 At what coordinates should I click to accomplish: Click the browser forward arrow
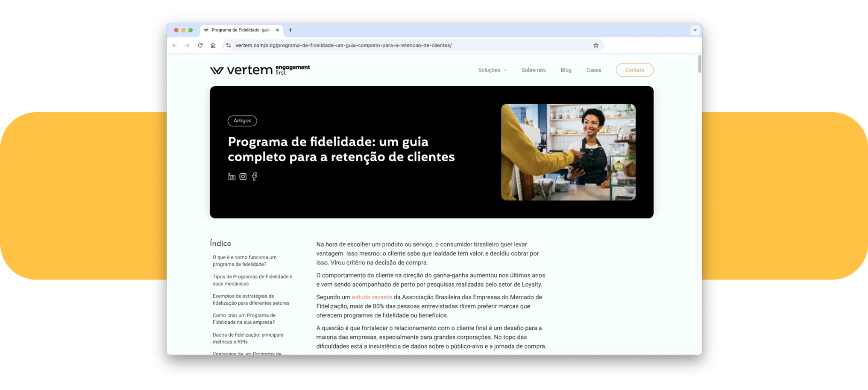pos(187,45)
